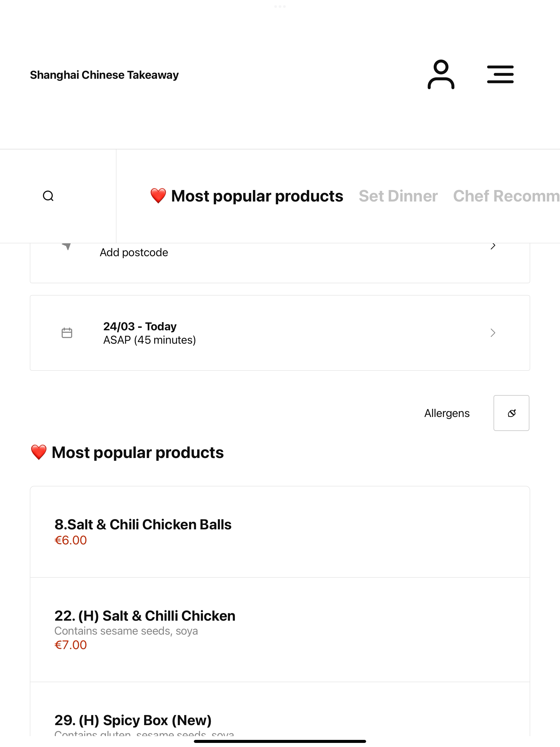Select the Most popular products tab
The height and width of the screenshot is (747, 560).
(x=247, y=196)
